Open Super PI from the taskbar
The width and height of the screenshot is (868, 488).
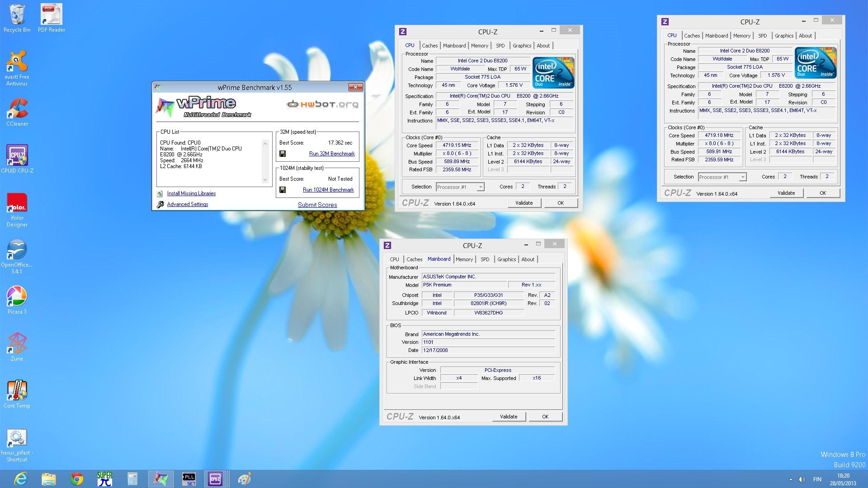click(105, 479)
